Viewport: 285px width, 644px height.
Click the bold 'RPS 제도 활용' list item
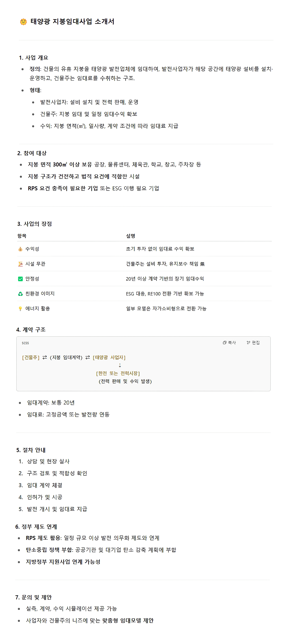click(44, 538)
